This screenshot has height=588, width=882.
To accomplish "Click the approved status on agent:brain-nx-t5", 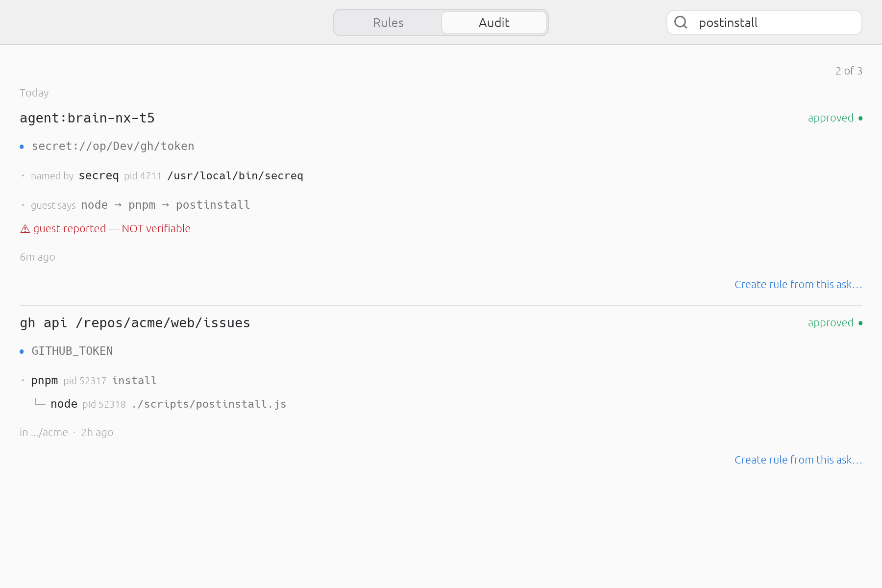I will click(x=831, y=118).
